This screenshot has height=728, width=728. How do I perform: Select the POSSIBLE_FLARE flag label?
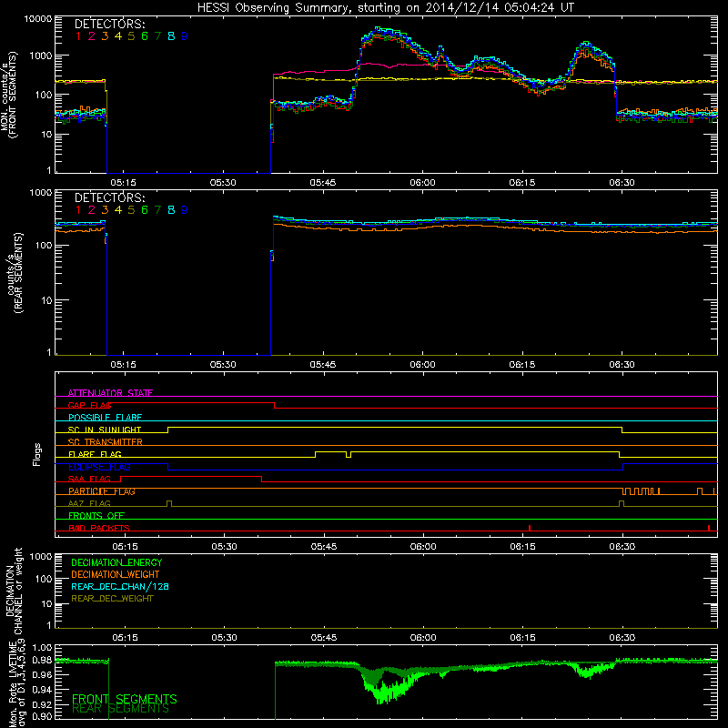(x=105, y=418)
